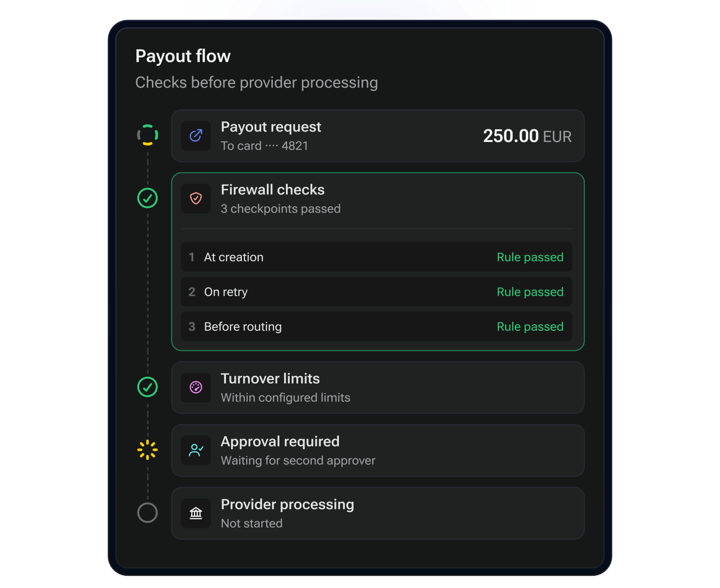Select the Before routing checkpoint row
This screenshot has width=720, height=588.
coord(377,327)
